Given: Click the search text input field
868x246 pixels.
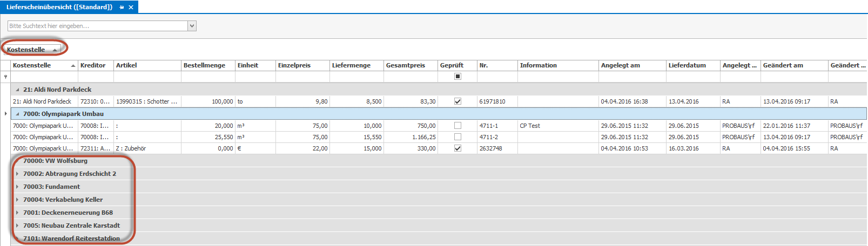Looking at the screenshot, I should coord(97,26).
